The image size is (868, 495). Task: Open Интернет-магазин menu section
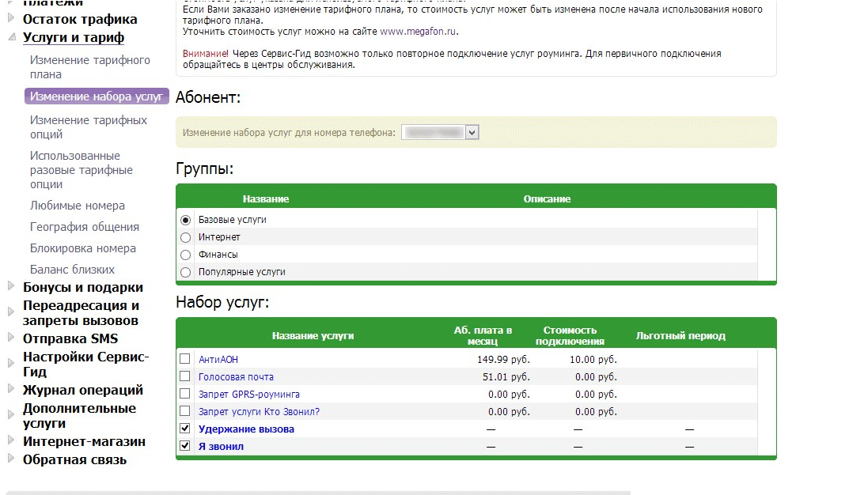click(x=84, y=441)
